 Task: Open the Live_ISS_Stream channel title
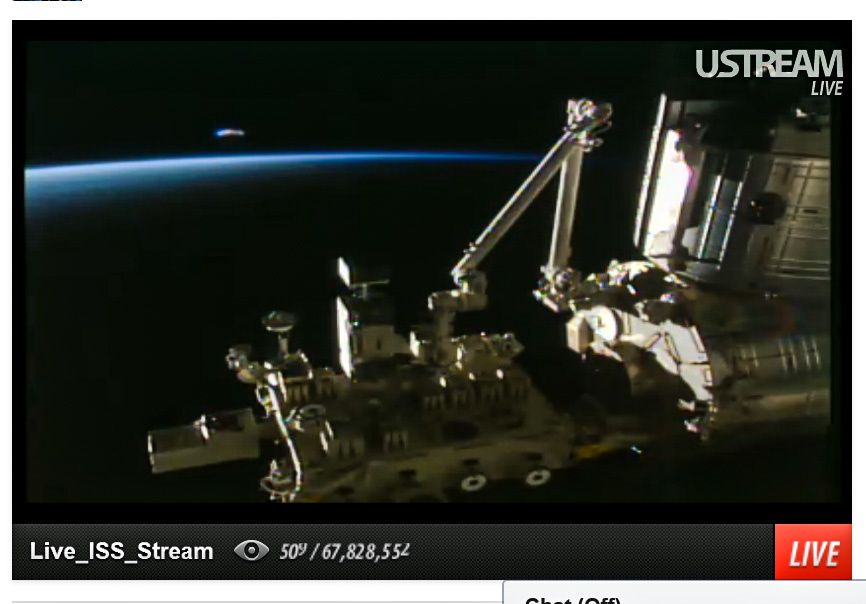click(121, 551)
